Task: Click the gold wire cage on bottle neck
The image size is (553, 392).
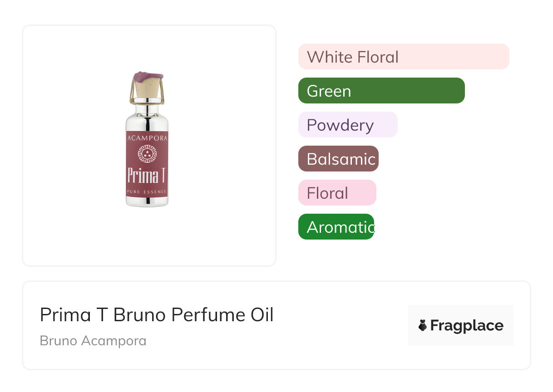Action: tap(132, 93)
